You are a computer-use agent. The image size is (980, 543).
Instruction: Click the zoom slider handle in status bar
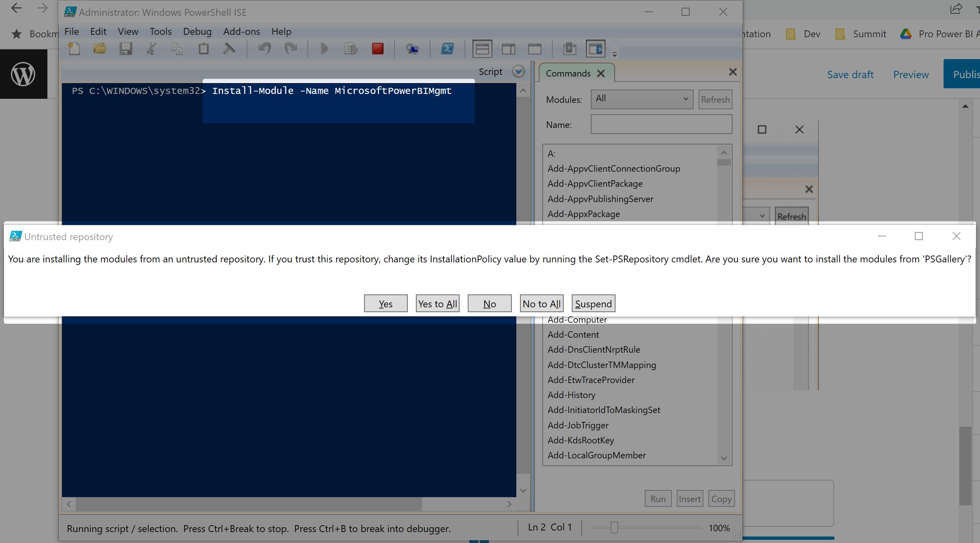614,527
